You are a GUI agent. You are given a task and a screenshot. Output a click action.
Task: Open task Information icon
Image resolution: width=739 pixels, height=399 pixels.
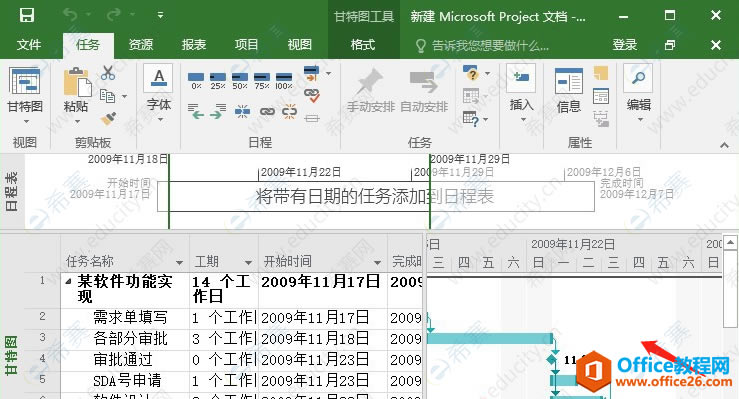click(569, 90)
